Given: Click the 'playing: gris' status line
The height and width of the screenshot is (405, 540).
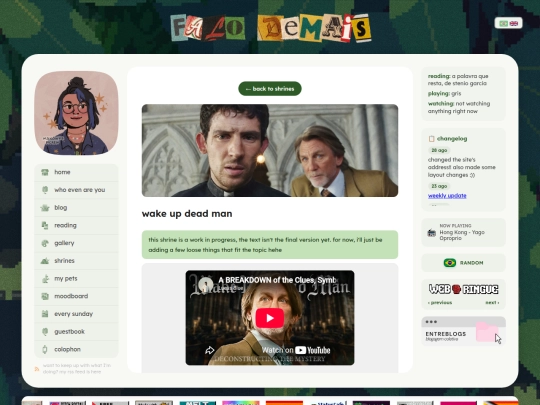Looking at the screenshot, I should pyautogui.click(x=444, y=94).
